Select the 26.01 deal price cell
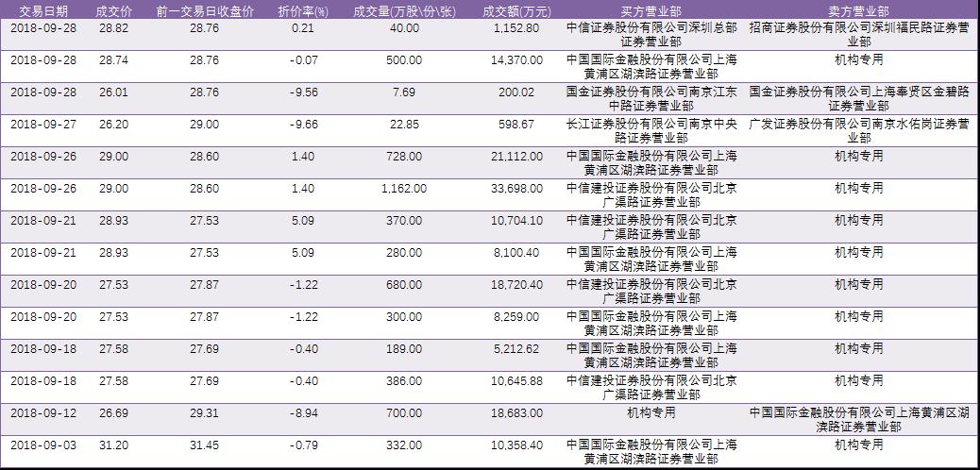 point(113,92)
